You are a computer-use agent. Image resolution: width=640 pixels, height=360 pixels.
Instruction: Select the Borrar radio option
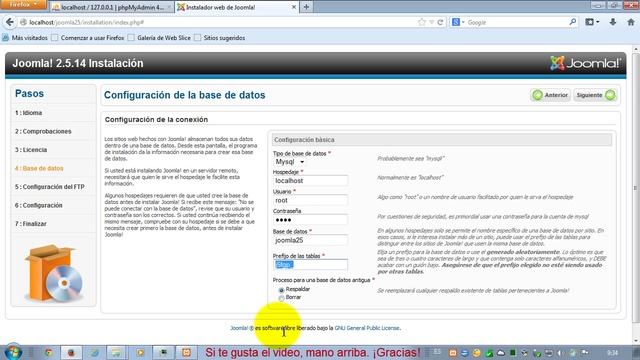tap(281, 298)
